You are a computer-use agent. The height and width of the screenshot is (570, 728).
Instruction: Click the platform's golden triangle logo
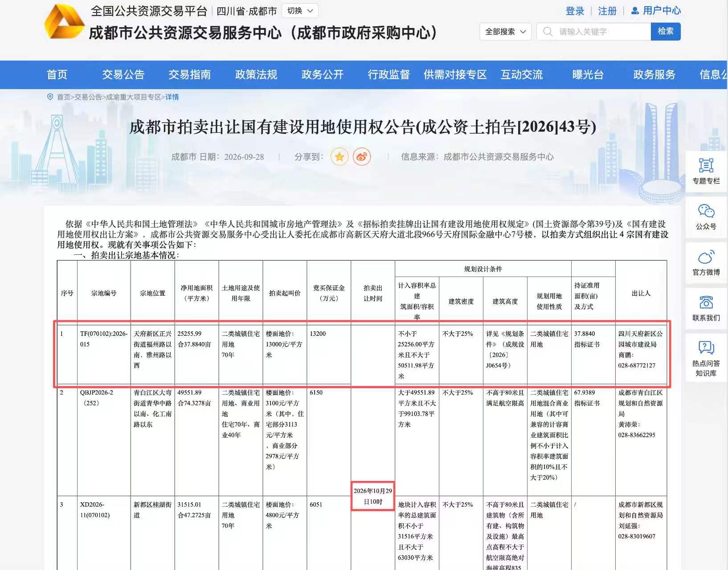coord(64,21)
